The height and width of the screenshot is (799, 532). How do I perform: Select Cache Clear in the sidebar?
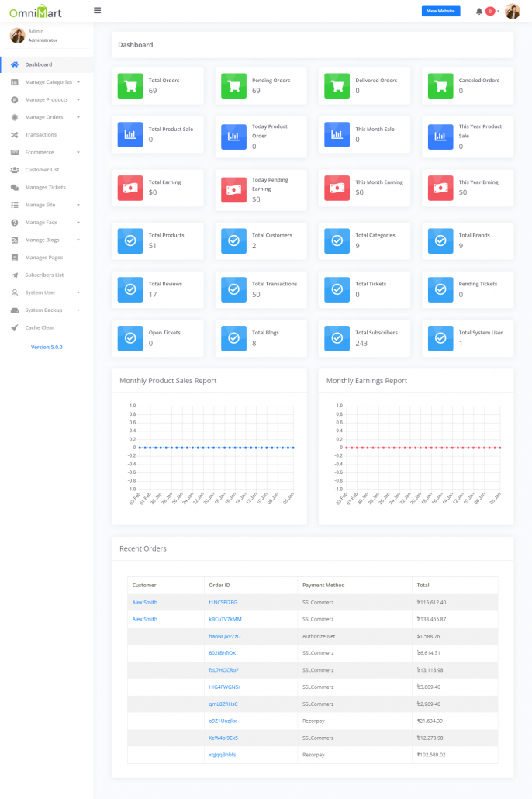(x=39, y=327)
